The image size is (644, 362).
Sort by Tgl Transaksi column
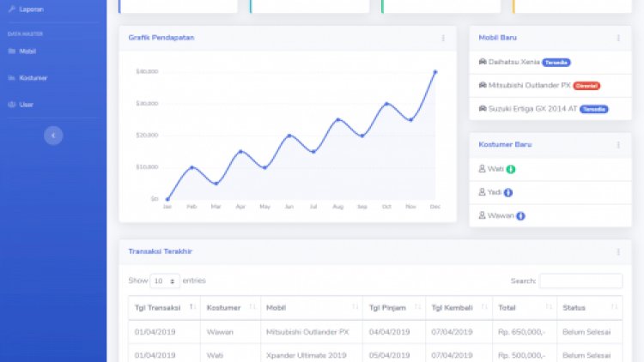(x=164, y=308)
